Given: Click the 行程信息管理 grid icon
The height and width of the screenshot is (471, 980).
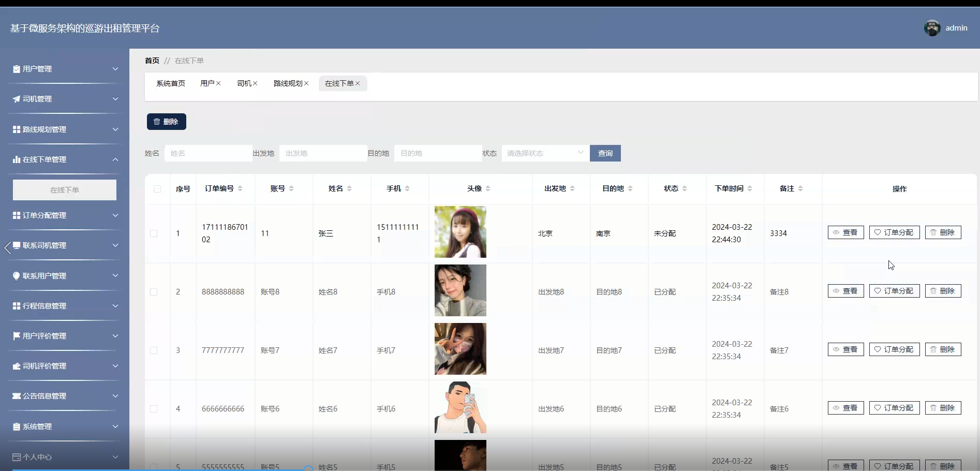Looking at the screenshot, I should coord(17,306).
